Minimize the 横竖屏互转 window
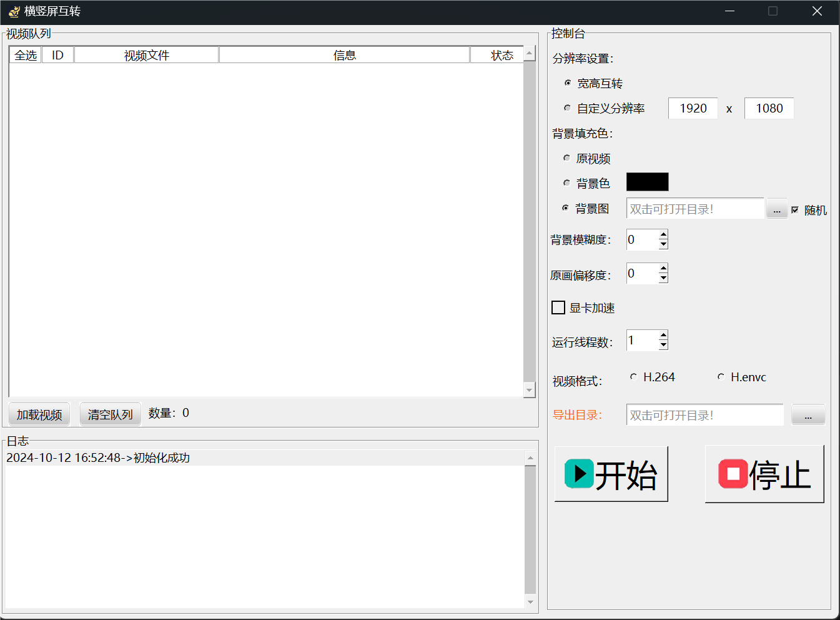840x620 pixels. [x=729, y=11]
